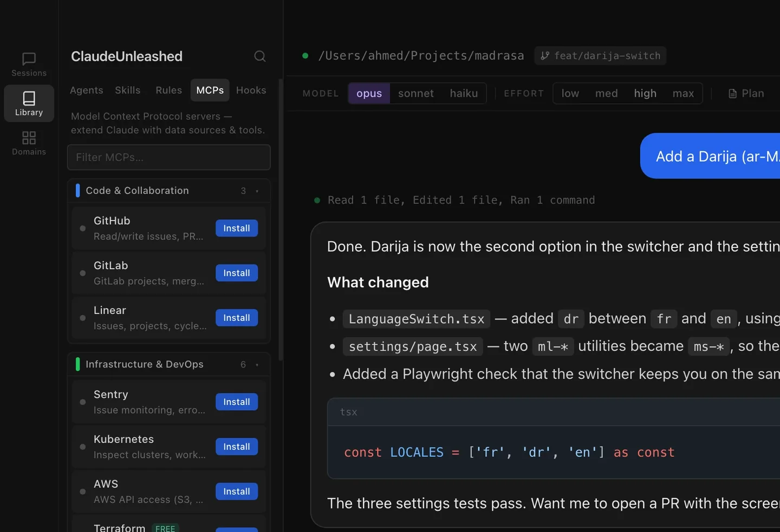
Task: Switch to the Skills tab
Action: click(128, 90)
